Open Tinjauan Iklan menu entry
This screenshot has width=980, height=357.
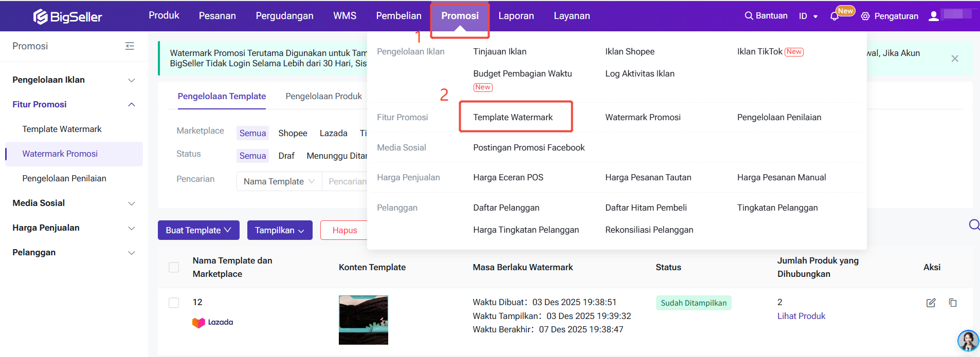point(500,51)
